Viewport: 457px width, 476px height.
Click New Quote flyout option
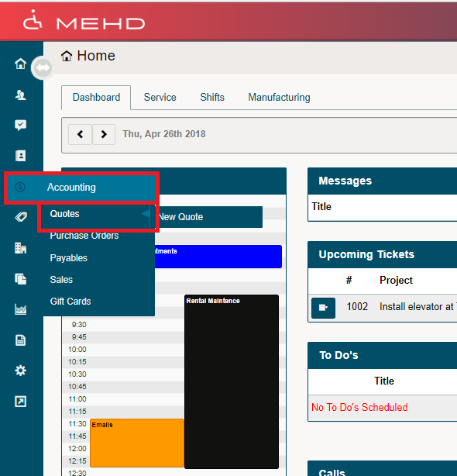pos(209,217)
